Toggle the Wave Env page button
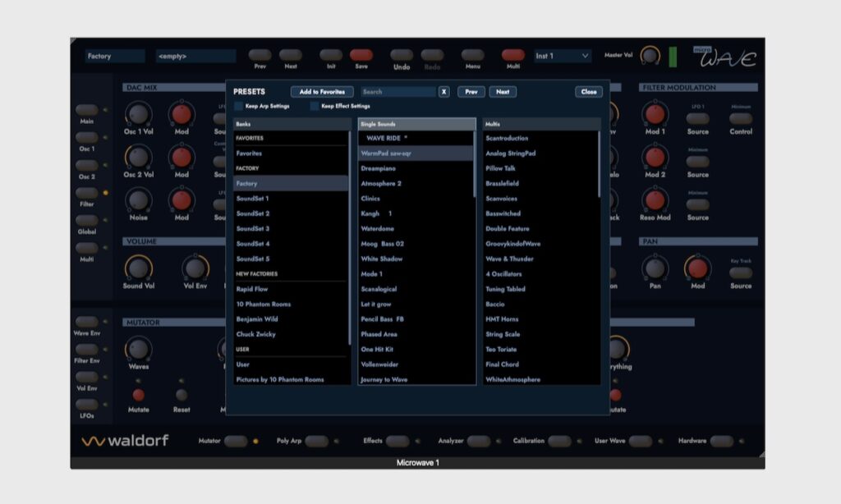 [86, 322]
